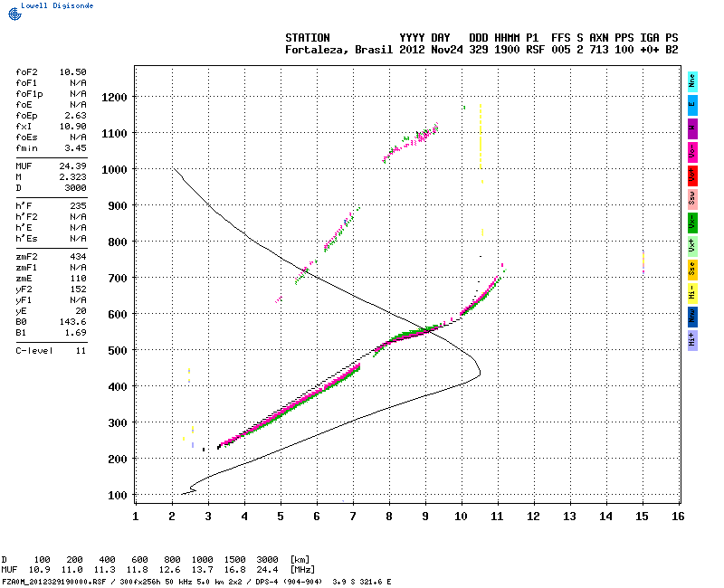This screenshot has width=724, height=588.
Task: Click the AXN value 713
Action: click(x=599, y=50)
